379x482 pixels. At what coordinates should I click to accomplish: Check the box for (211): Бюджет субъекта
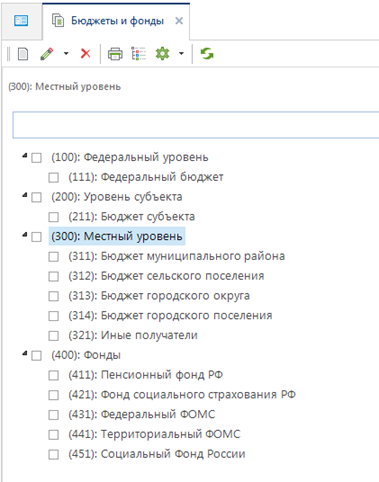pyautogui.click(x=53, y=217)
